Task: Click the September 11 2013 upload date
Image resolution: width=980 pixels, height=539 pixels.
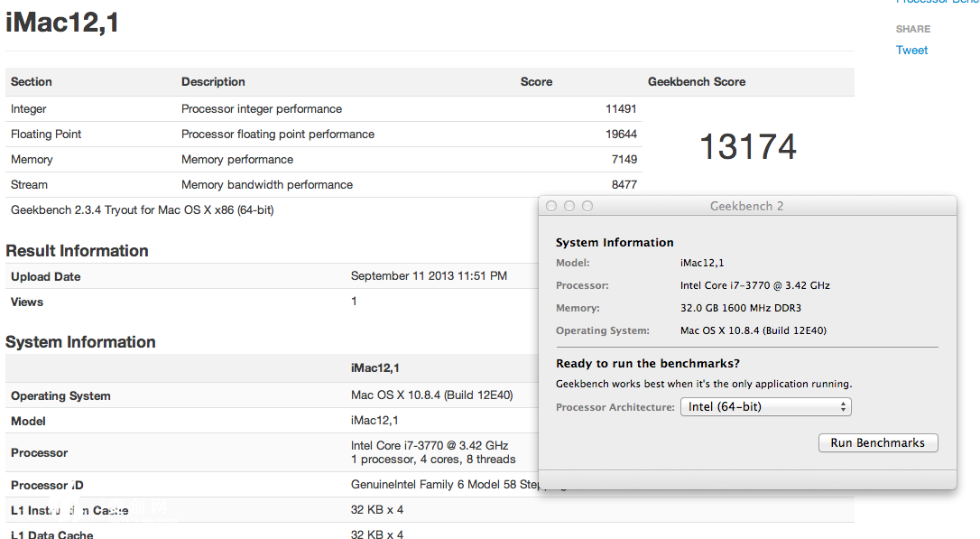Action: click(x=429, y=276)
